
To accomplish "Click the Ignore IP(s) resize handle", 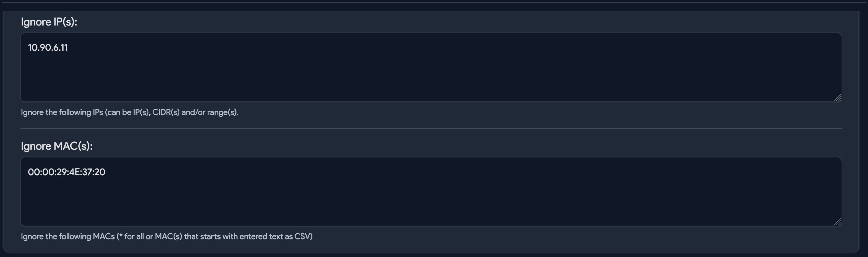I will pos(837,97).
